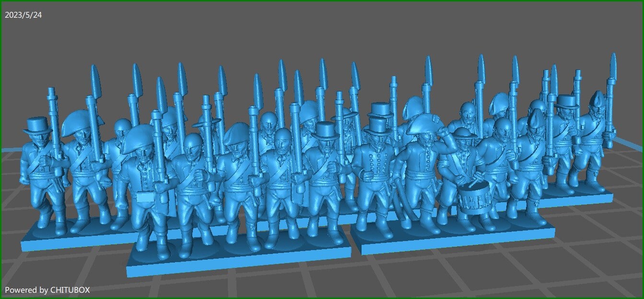Click the green border at screen top
Screen dimensions: 644x299
pos(321,1)
